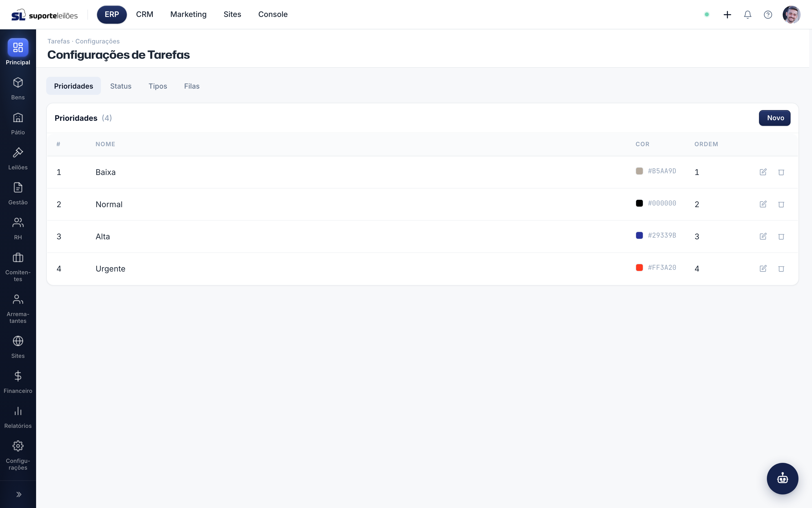Select the ERP module in top navigation
This screenshot has width=812, height=508.
[x=112, y=14]
